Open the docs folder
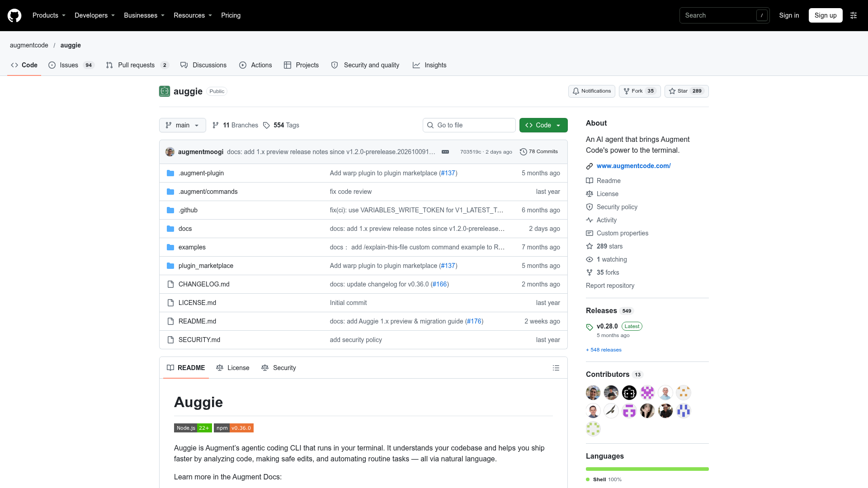The image size is (868, 488). pos(185,229)
